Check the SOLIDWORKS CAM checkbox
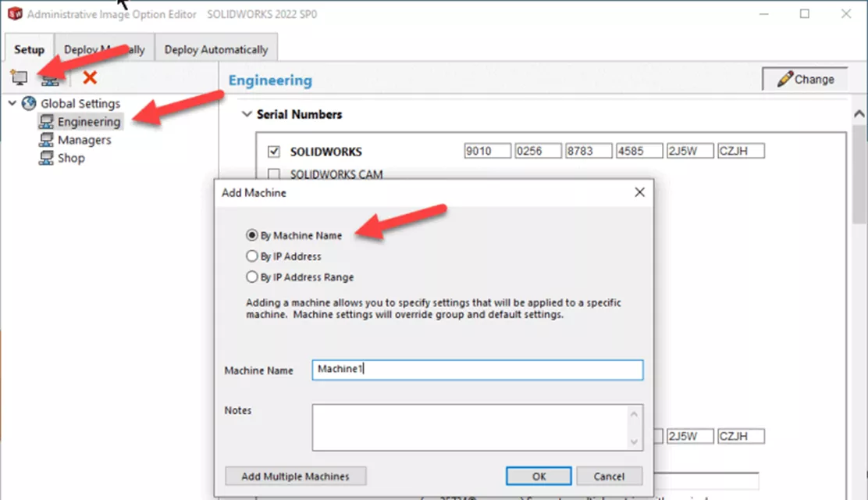868x500 pixels. click(273, 174)
